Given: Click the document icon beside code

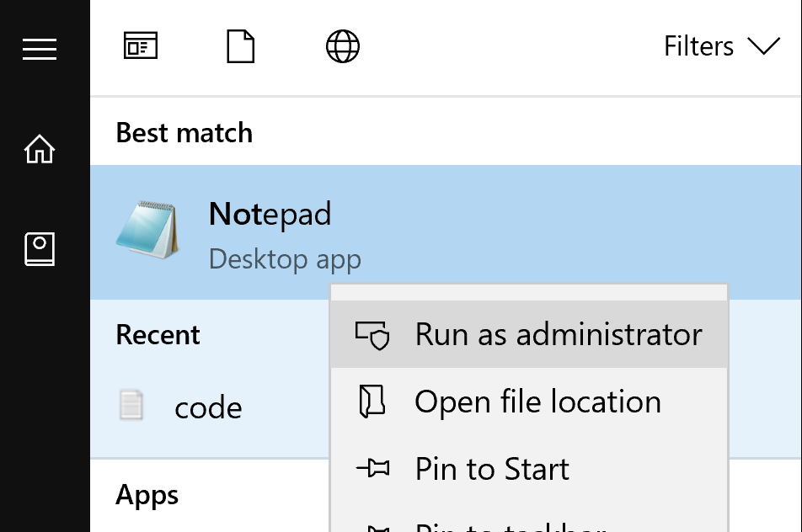Looking at the screenshot, I should 131,405.
